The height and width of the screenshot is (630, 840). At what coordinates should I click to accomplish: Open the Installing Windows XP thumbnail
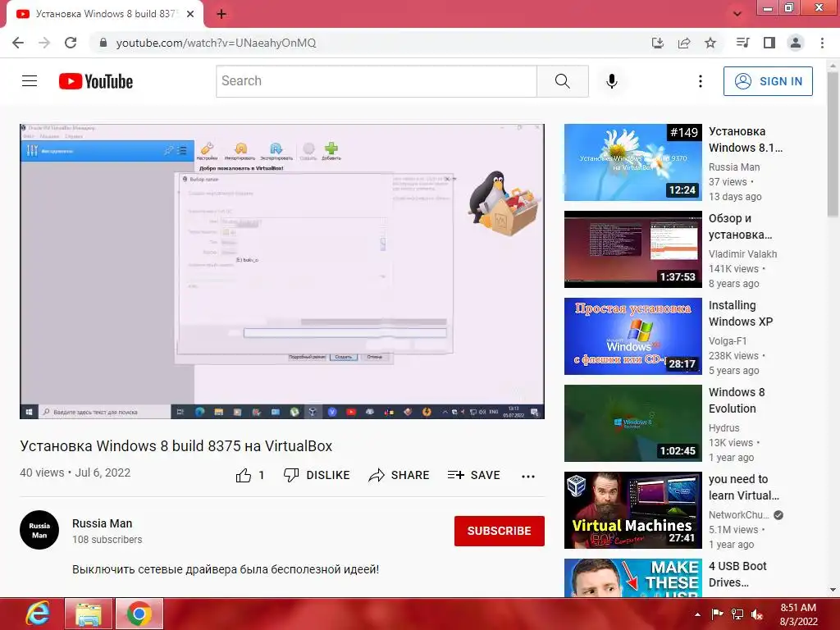pos(632,336)
